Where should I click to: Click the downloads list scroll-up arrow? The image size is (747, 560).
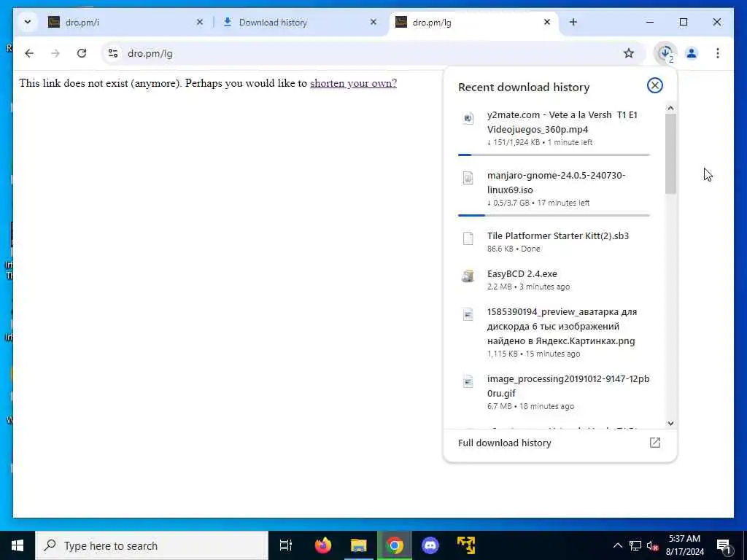[x=670, y=108]
